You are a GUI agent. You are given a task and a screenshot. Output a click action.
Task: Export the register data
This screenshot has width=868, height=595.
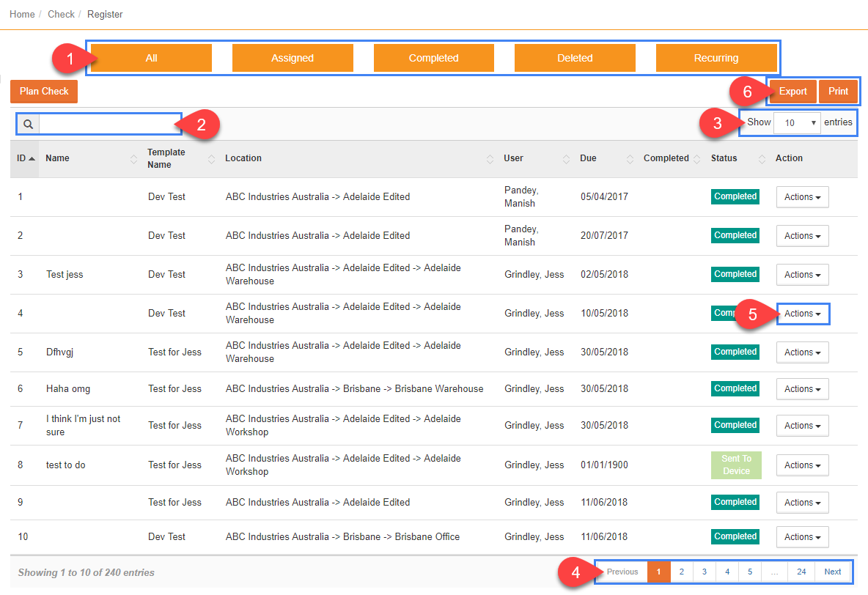click(x=792, y=91)
